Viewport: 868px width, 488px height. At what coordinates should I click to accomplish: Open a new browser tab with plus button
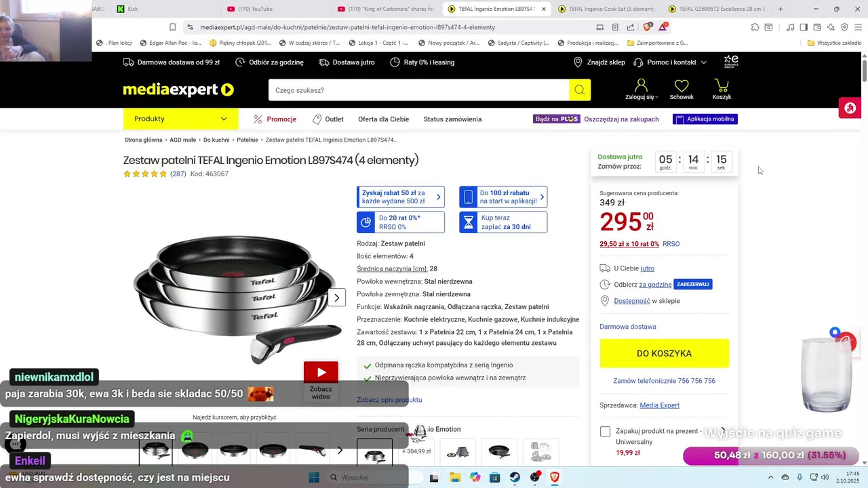[781, 9]
